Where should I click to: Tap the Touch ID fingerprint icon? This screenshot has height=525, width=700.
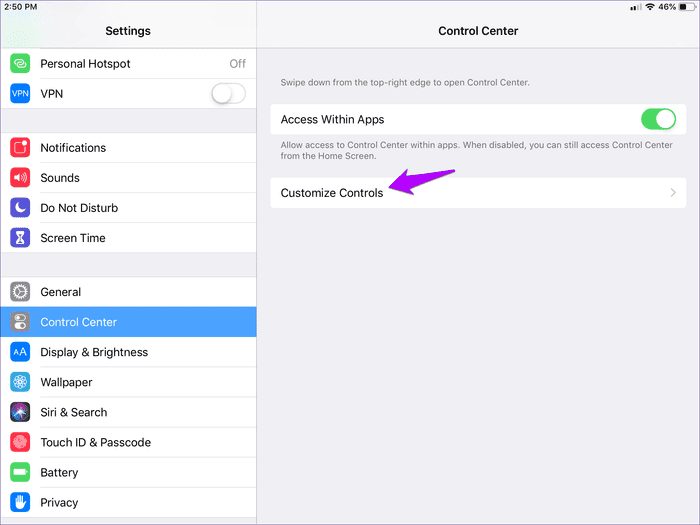point(20,442)
